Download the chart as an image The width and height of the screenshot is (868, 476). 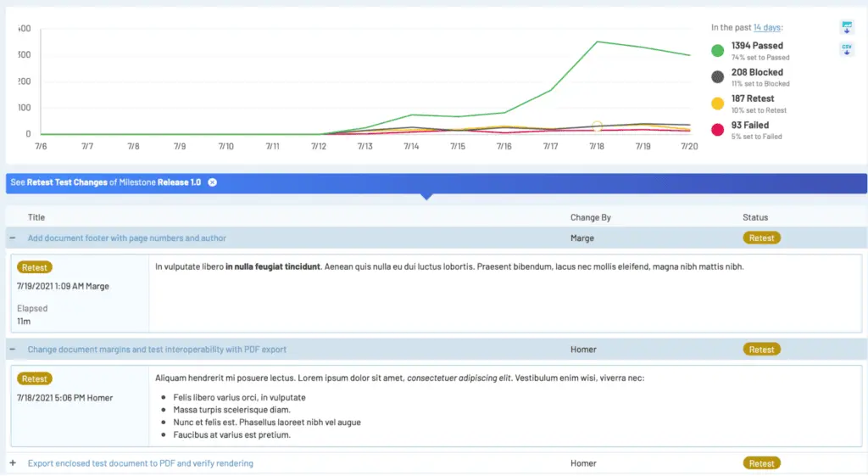pyautogui.click(x=847, y=26)
